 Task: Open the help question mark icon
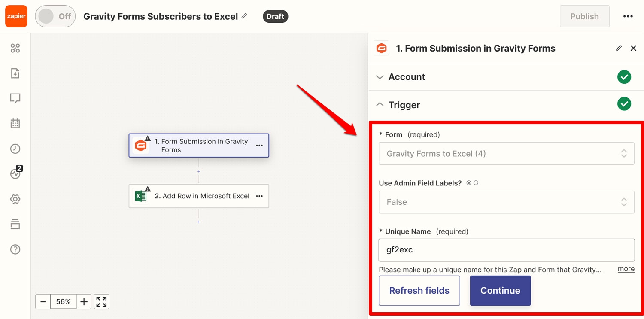[x=15, y=249]
